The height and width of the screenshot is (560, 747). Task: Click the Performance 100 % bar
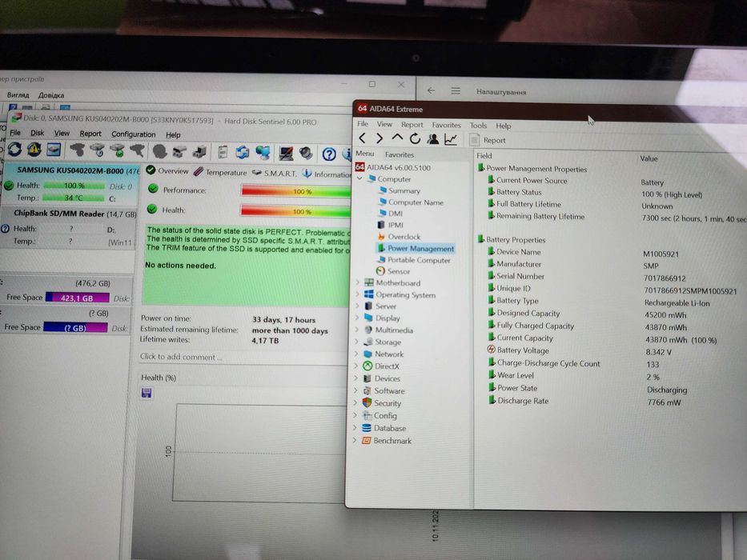(295, 191)
